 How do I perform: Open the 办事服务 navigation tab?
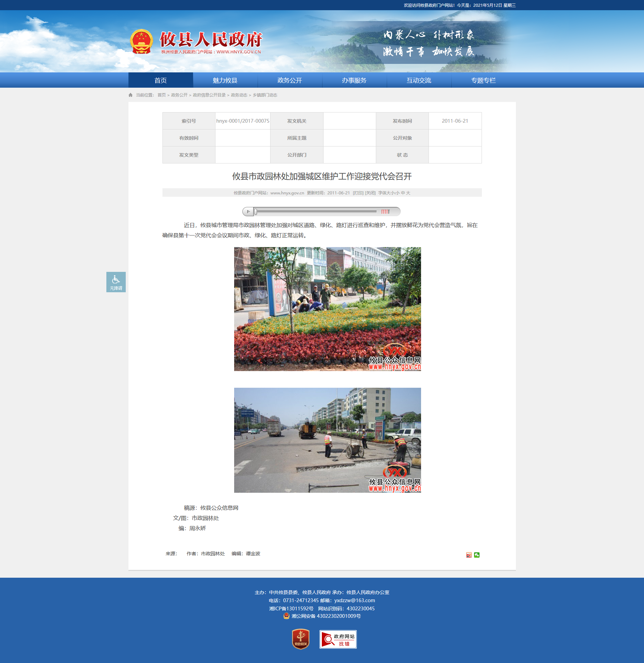(354, 80)
